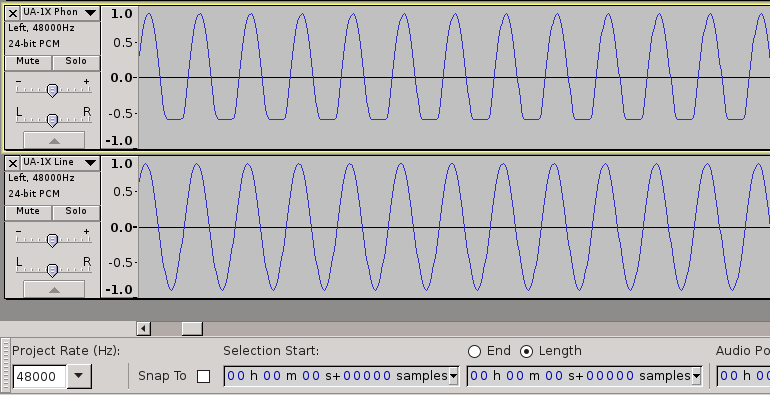Open the UA-1X Line track dropdown menu
Viewport: 770px width, 395px height.
pyautogui.click(x=90, y=163)
